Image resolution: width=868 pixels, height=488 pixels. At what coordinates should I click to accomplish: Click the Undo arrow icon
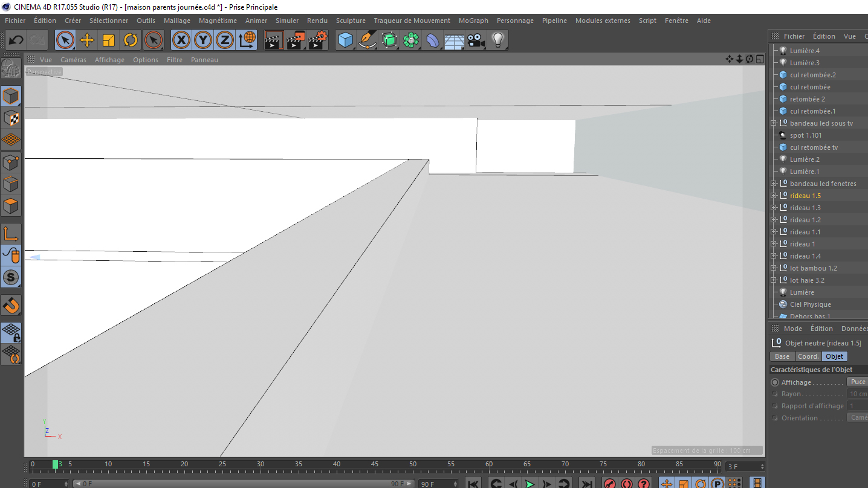tap(16, 40)
